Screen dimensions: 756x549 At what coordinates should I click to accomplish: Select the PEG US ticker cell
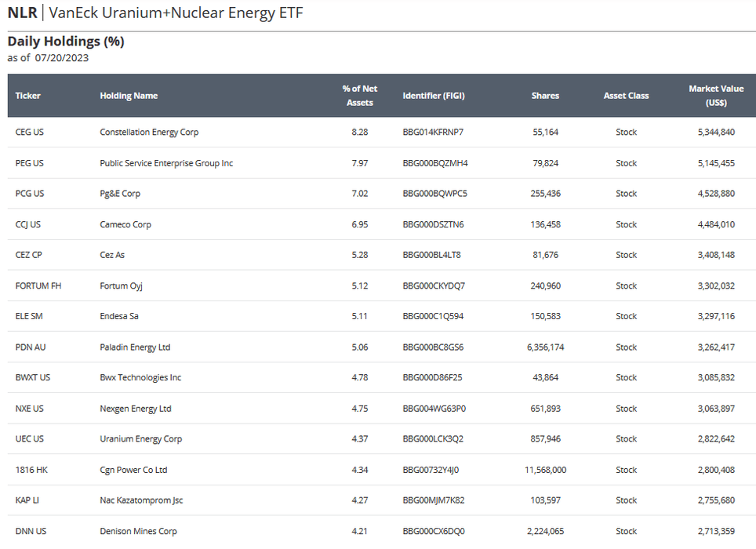coord(30,163)
